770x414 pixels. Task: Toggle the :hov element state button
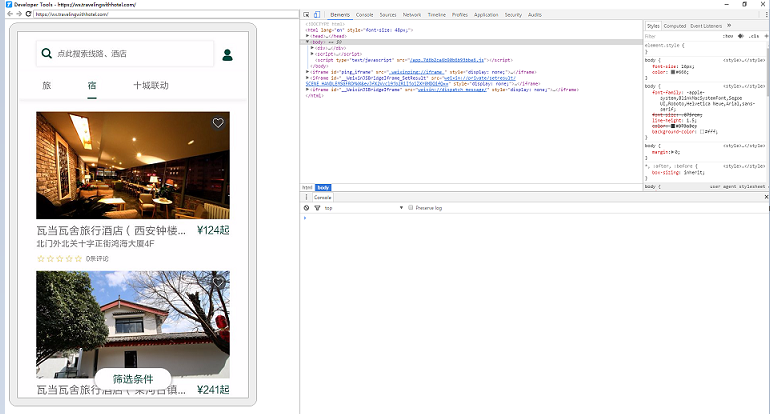(x=728, y=36)
